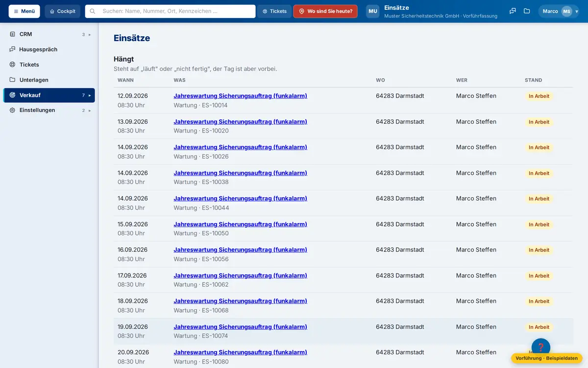588x368 pixels.
Task: Open Unterlagen in the sidebar
Action: [49, 80]
